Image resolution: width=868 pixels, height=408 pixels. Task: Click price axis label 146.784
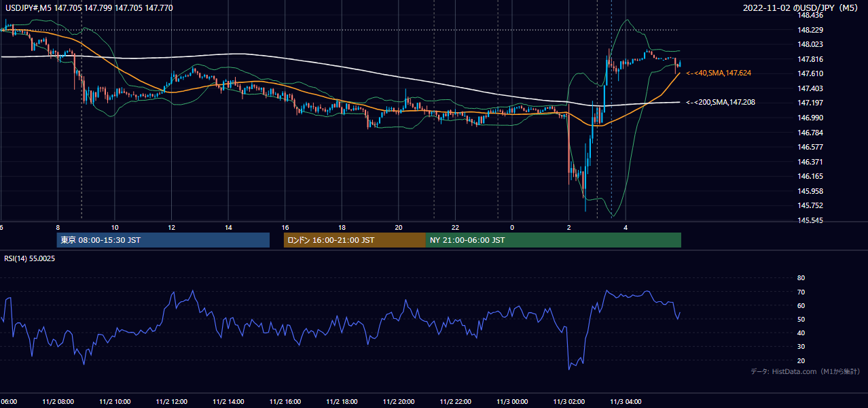pyautogui.click(x=812, y=133)
